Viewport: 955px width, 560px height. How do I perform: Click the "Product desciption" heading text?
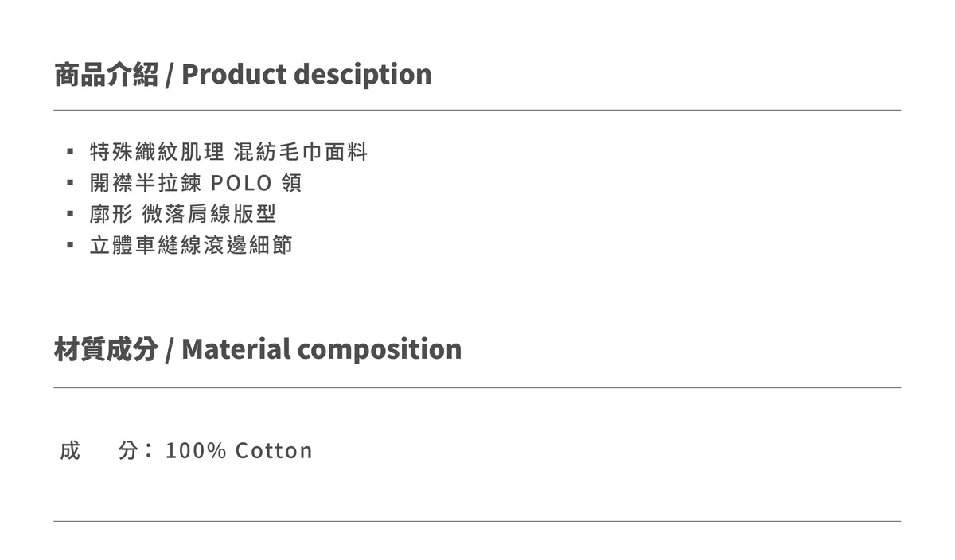pyautogui.click(x=306, y=74)
